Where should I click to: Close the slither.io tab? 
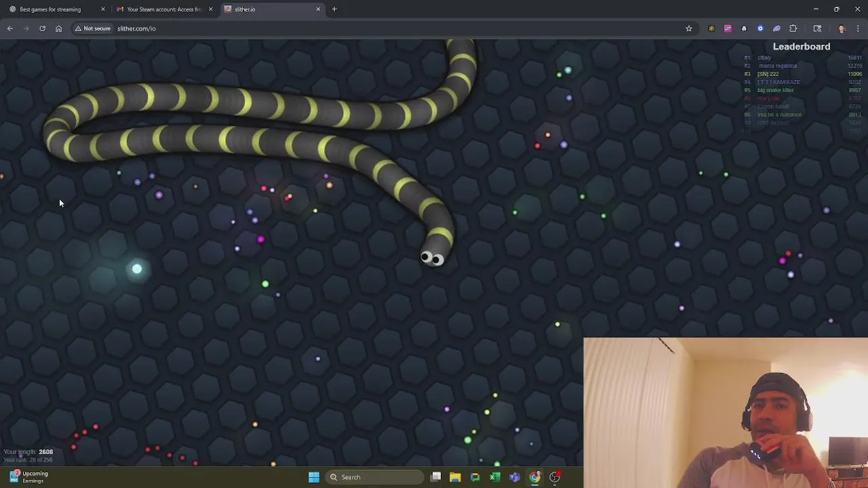pos(318,9)
